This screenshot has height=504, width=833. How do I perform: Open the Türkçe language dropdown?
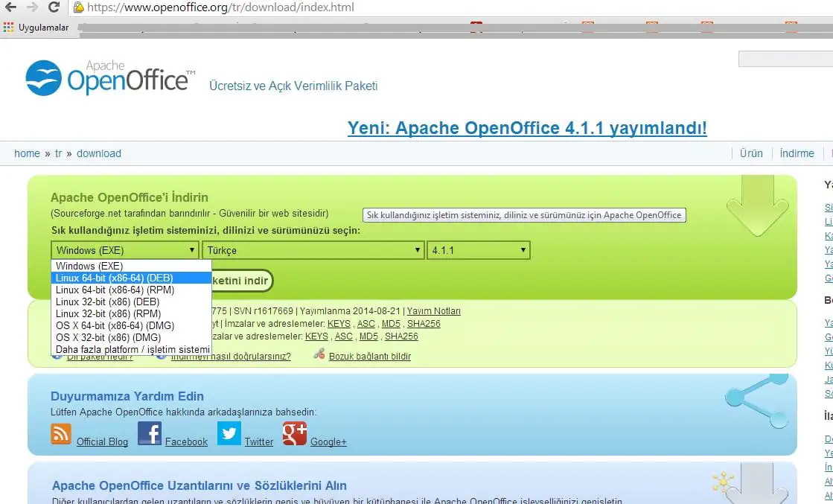point(313,250)
